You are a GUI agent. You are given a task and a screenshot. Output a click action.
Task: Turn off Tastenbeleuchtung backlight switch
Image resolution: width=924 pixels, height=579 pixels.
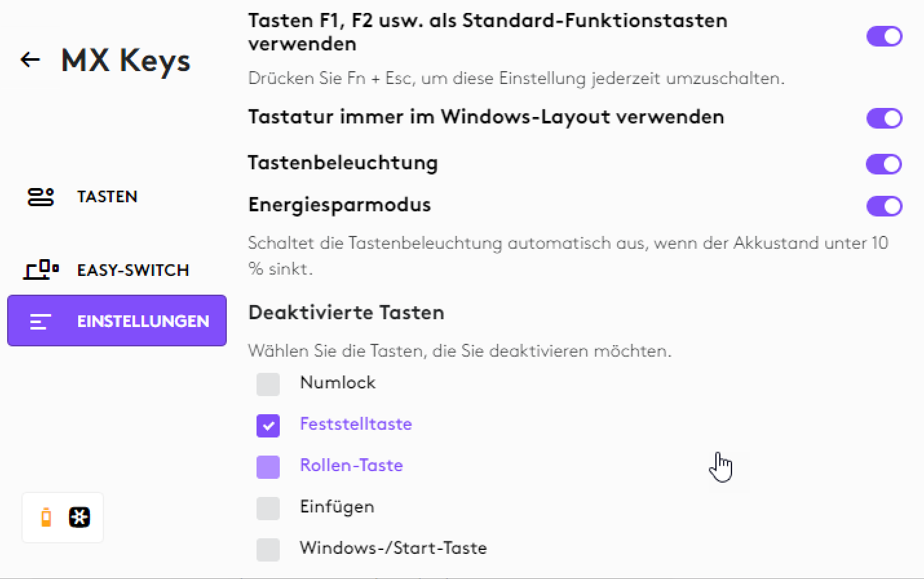[x=884, y=164]
